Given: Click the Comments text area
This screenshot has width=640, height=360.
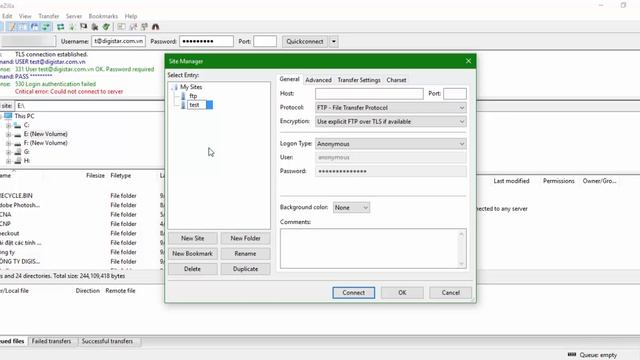Looking at the screenshot, I should point(373,249).
